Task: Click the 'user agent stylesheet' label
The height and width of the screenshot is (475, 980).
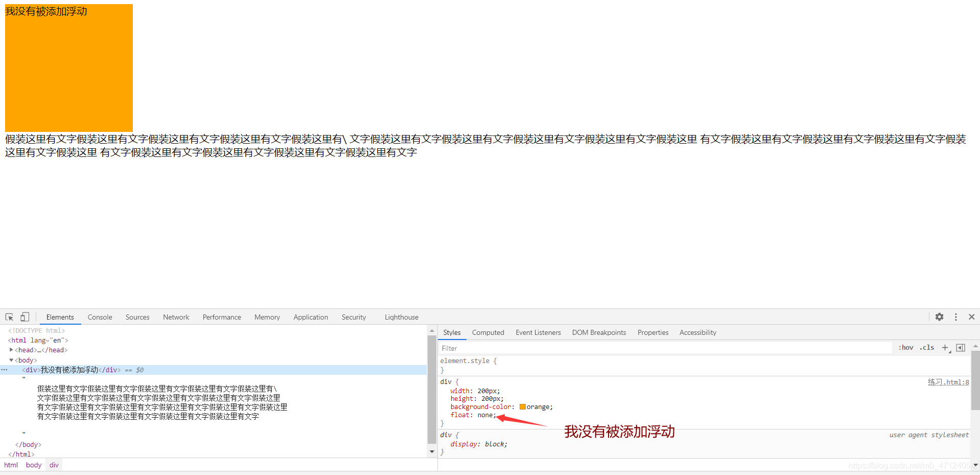Action: pyautogui.click(x=929, y=435)
